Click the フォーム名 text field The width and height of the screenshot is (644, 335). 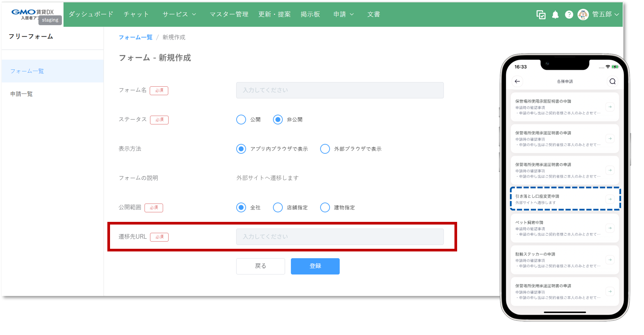point(340,90)
